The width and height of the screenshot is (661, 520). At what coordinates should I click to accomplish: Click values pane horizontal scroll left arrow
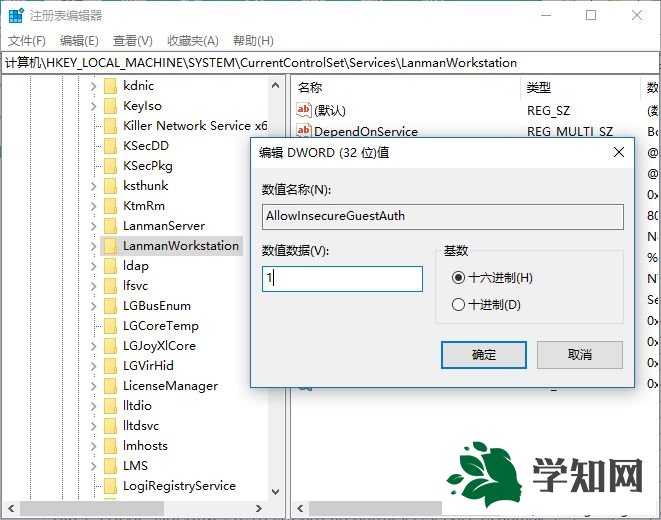[300, 509]
